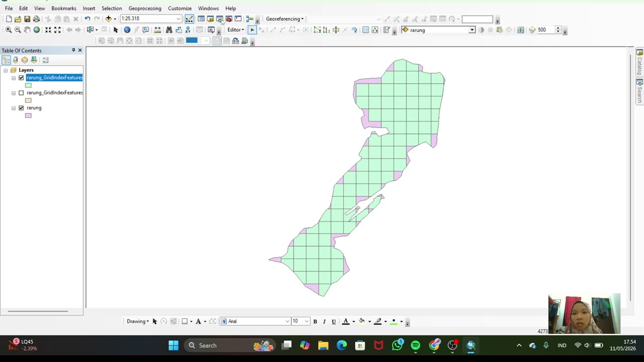
Task: Select the Pan tool
Action: pos(27,30)
